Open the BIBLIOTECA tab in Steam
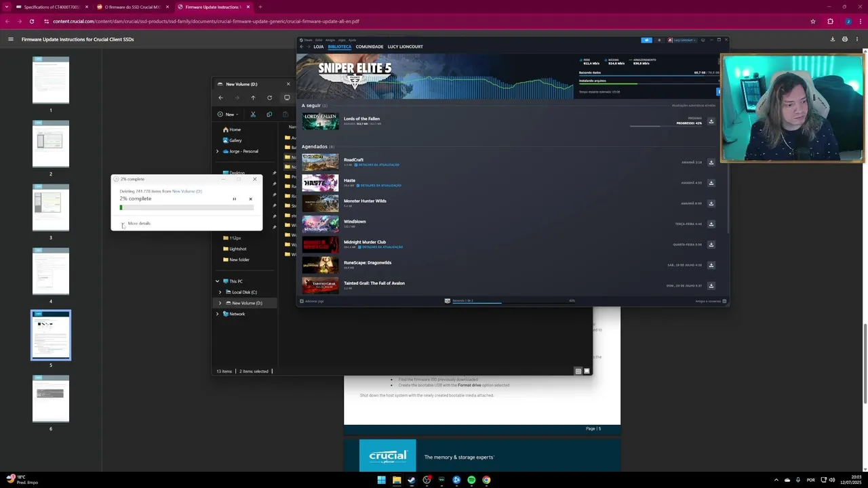Viewport: 868px width, 488px height. click(340, 47)
